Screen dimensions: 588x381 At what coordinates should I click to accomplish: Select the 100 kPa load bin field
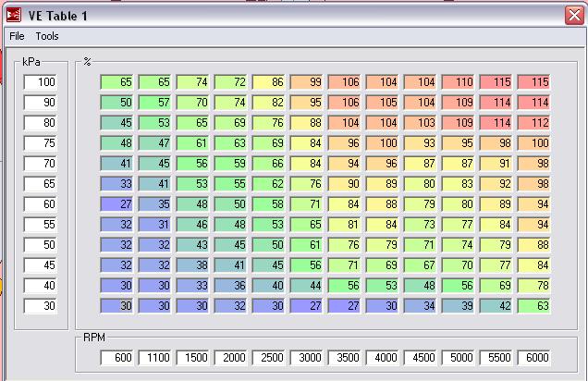coord(41,83)
